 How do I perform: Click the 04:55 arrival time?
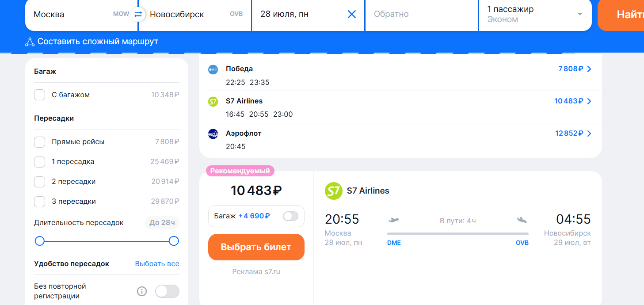point(573,219)
